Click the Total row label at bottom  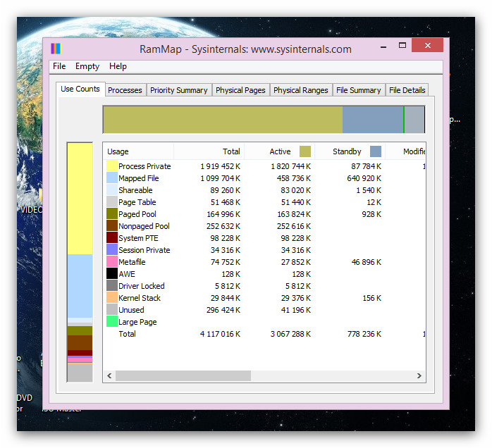point(127,334)
